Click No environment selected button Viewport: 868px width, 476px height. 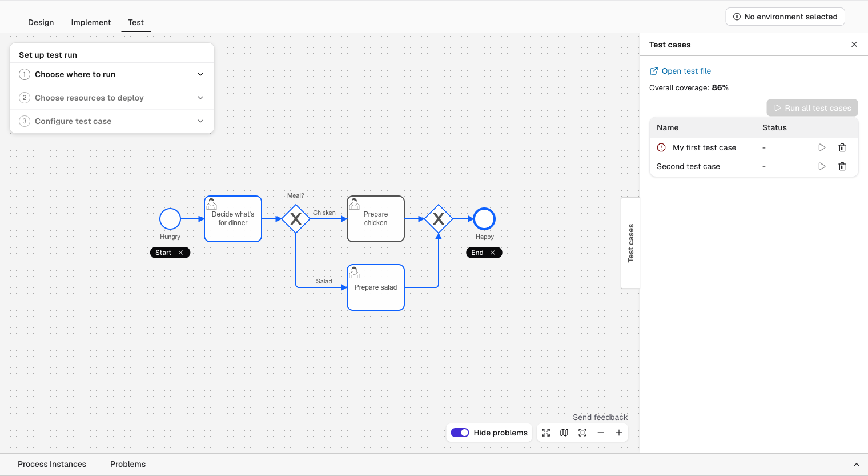785,17
